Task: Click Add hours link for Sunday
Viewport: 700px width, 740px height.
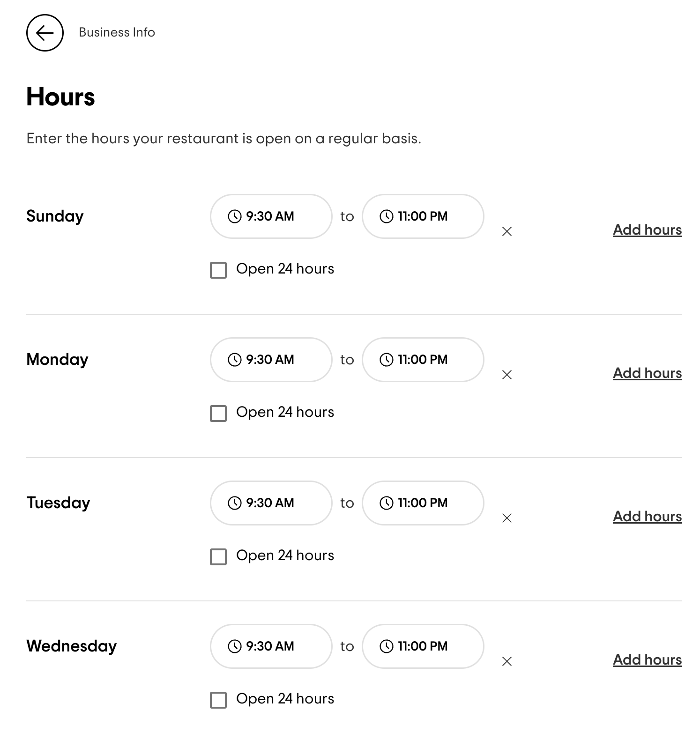Action: [x=647, y=230]
